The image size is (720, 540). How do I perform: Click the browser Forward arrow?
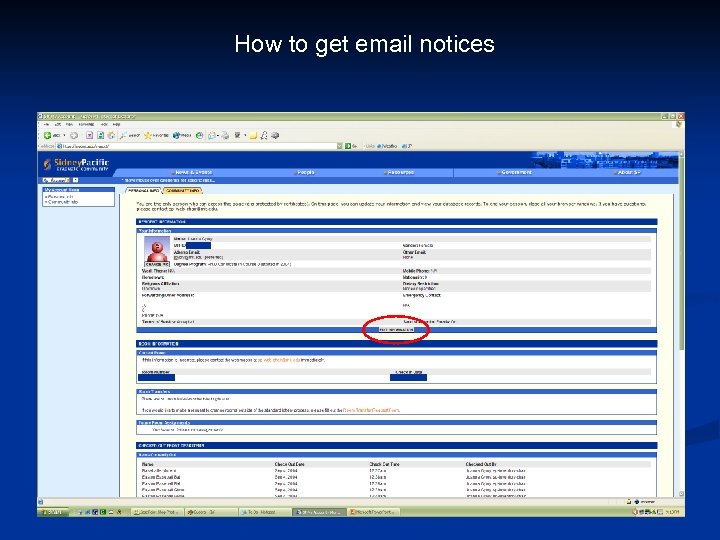click(74, 135)
